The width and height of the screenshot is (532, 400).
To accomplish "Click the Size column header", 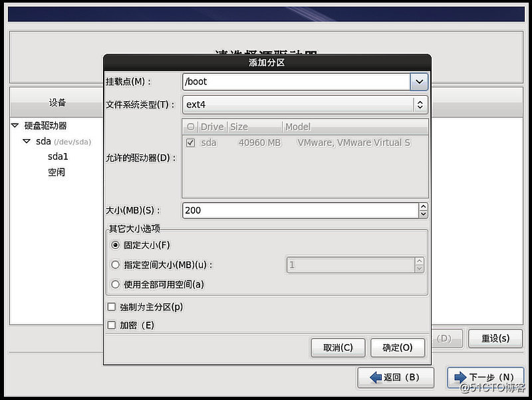I will pos(255,127).
